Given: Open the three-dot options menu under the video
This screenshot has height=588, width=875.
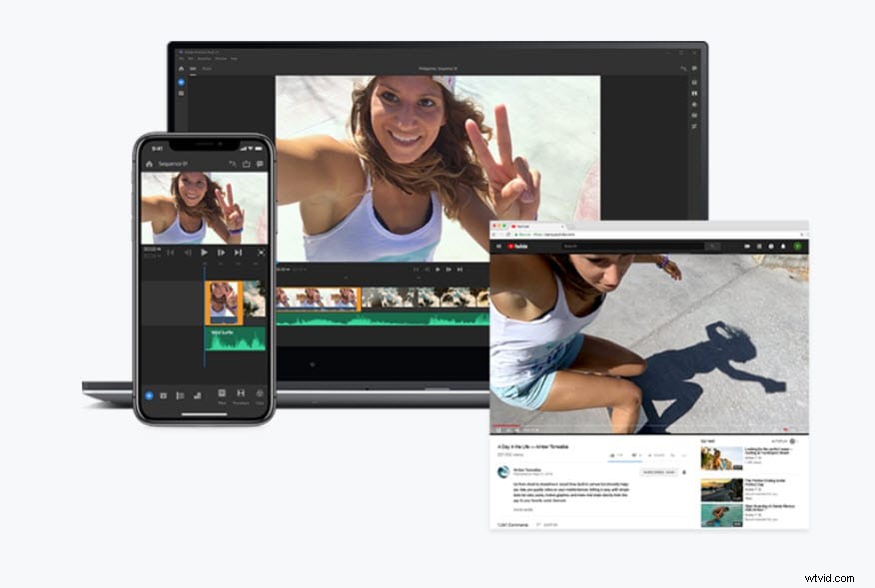Looking at the screenshot, I should pyautogui.click(x=684, y=455).
